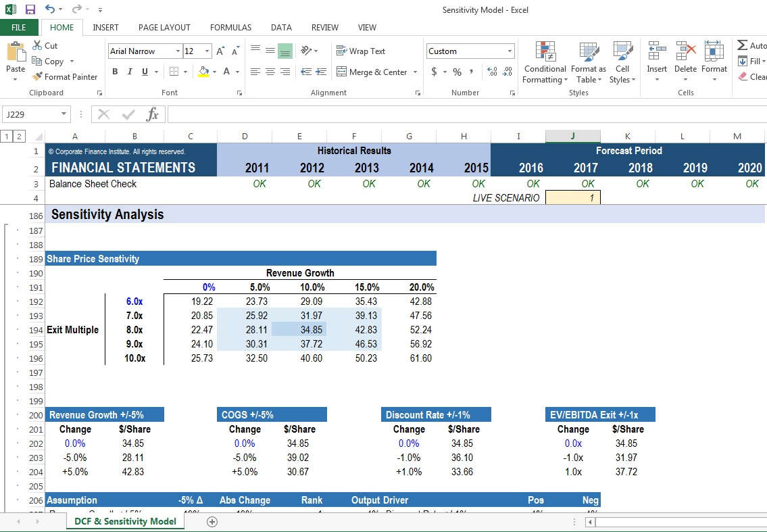The height and width of the screenshot is (532, 767).
Task: Open the Insert Function fx icon
Action: [x=153, y=114]
